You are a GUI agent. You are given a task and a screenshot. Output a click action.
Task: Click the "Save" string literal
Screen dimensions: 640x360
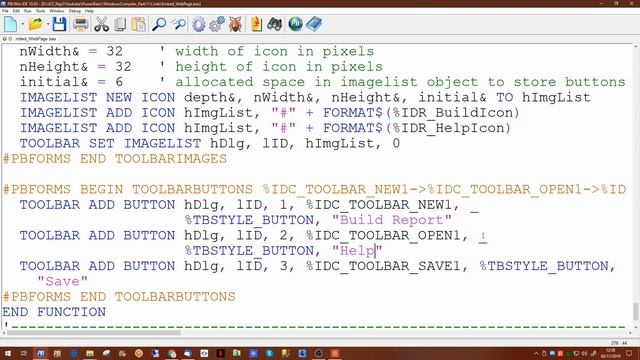coord(62,281)
